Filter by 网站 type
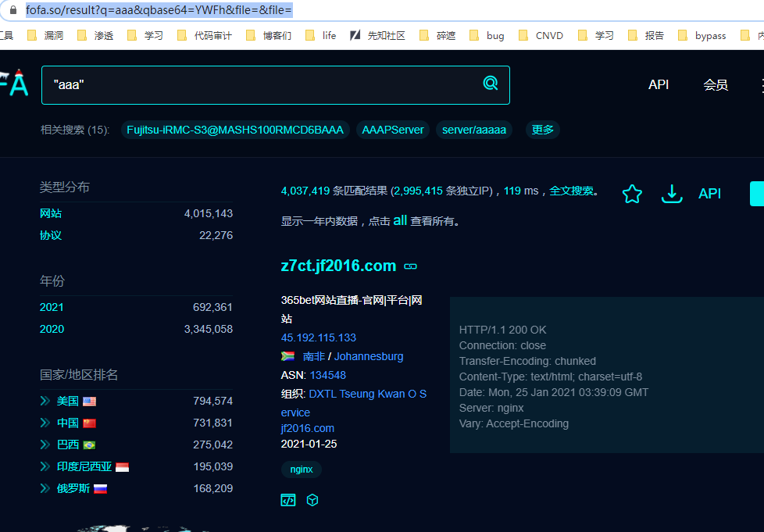The image size is (764, 532). pyautogui.click(x=51, y=213)
